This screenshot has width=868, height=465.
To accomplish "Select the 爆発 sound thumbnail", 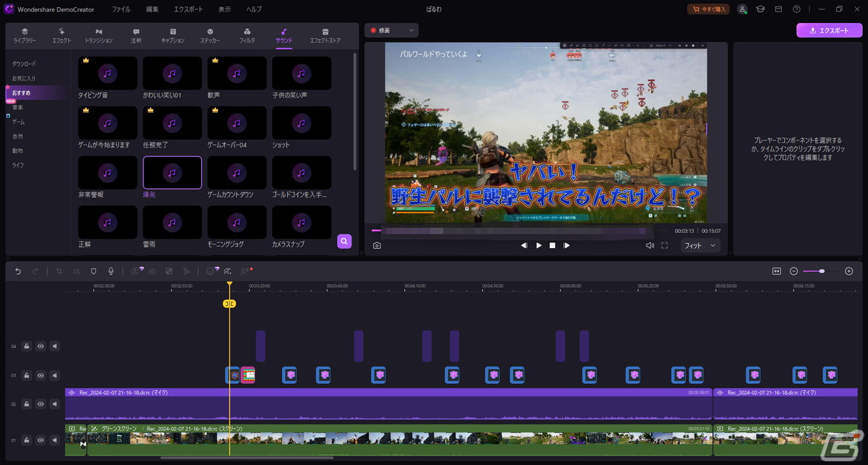I will (x=172, y=173).
